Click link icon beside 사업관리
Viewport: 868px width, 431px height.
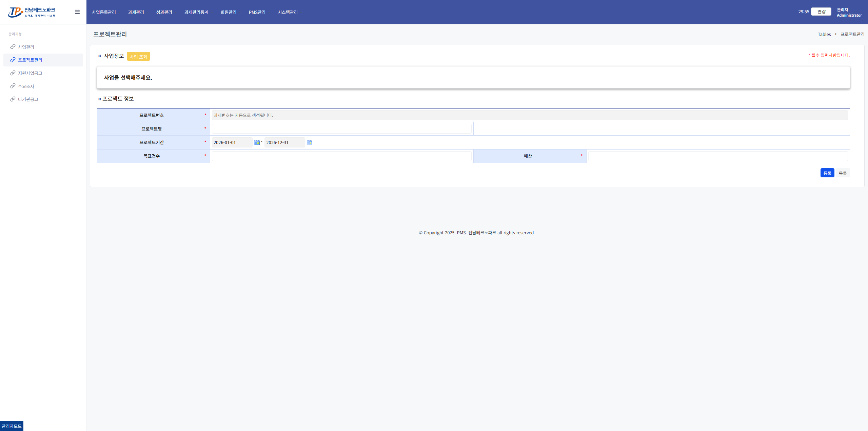tap(13, 47)
